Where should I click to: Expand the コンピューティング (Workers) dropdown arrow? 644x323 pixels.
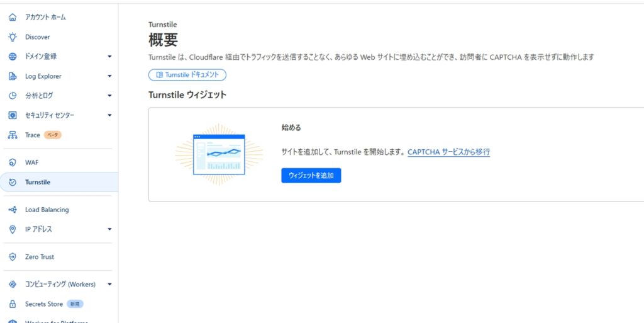pos(109,284)
